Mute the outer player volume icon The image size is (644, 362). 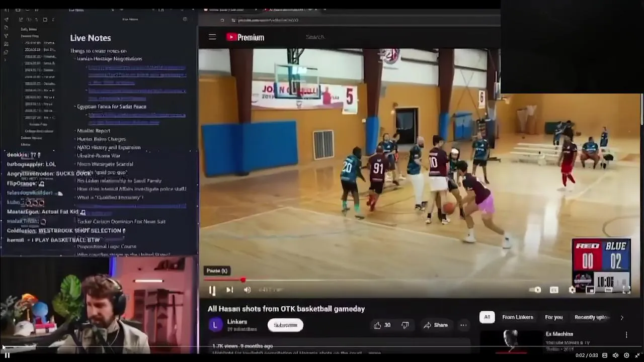[615, 355]
